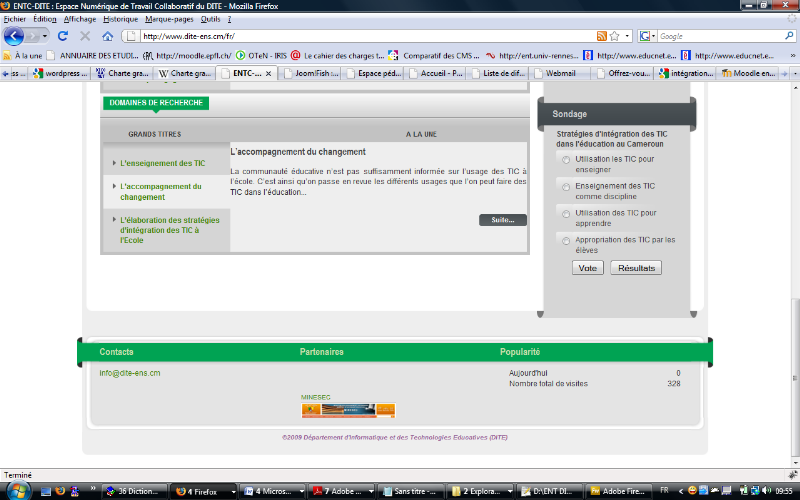
Task: Launch Firefox from the quick launch icon
Action: 60,491
